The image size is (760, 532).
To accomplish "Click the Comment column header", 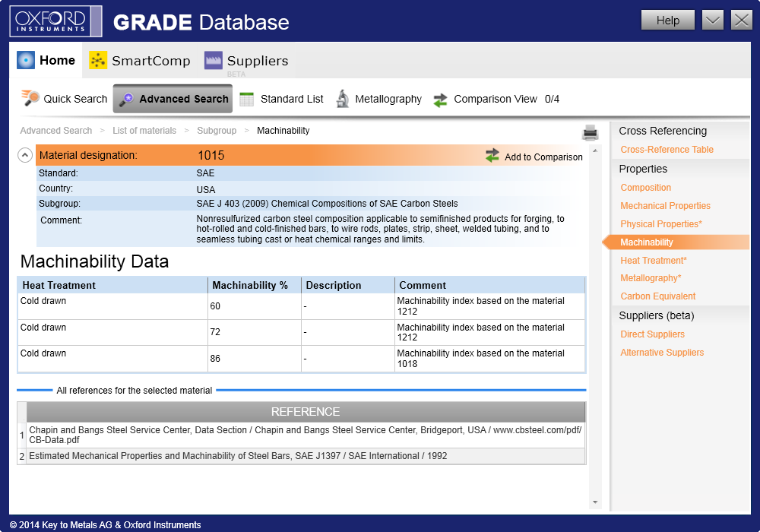I will pyautogui.click(x=490, y=286).
